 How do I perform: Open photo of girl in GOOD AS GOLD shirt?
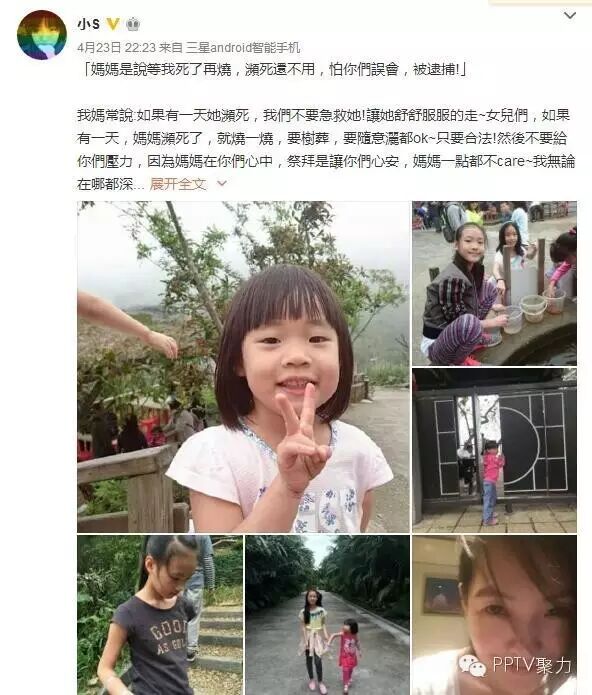(160, 615)
